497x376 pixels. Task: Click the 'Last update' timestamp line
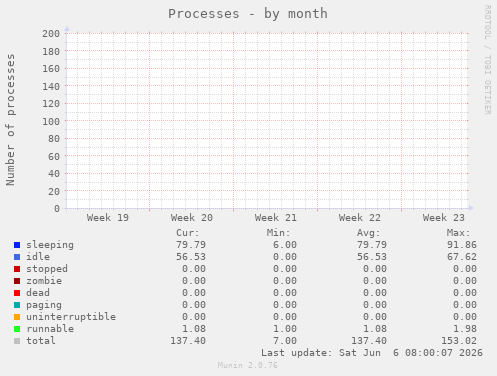tap(372, 353)
